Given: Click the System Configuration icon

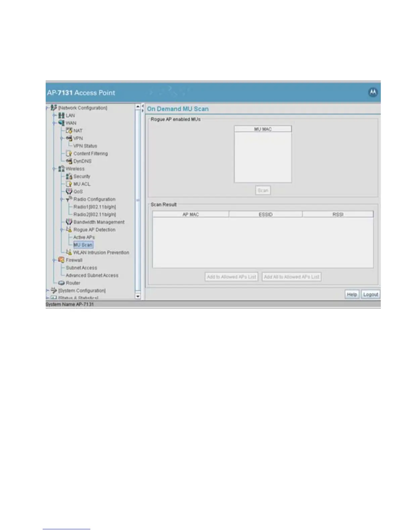Looking at the screenshot, I should pos(54,291).
